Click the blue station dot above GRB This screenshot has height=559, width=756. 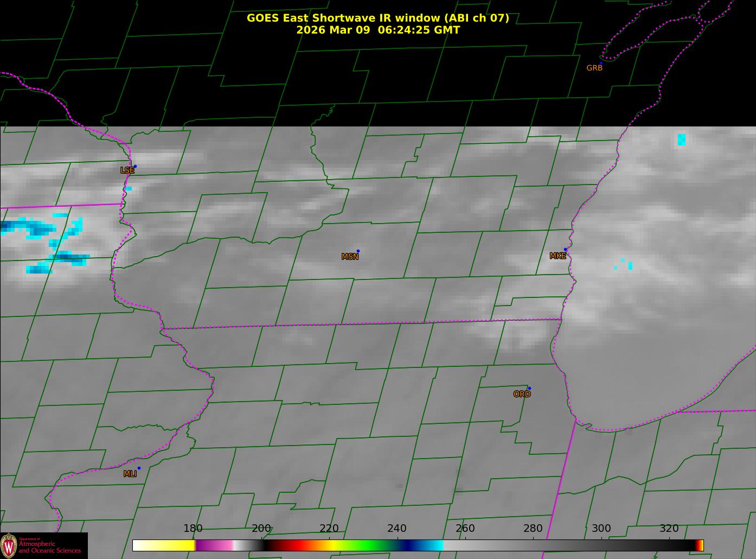(601, 63)
